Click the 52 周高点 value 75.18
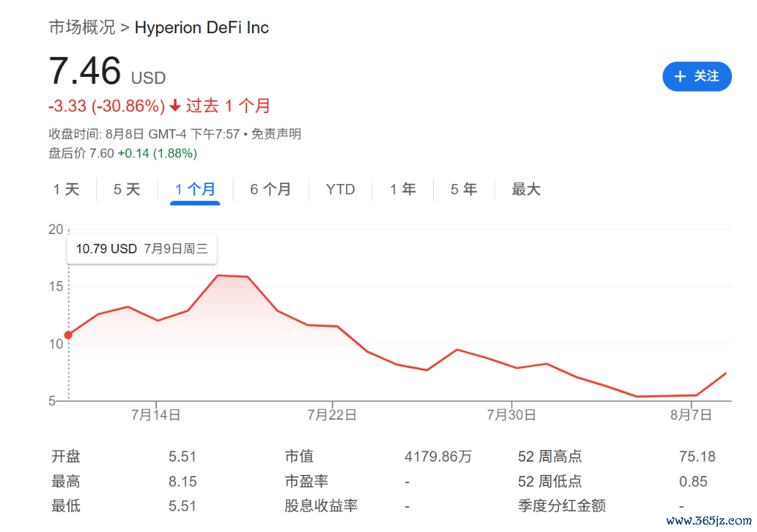Image resolution: width=757 pixels, height=532 pixels. point(697,457)
